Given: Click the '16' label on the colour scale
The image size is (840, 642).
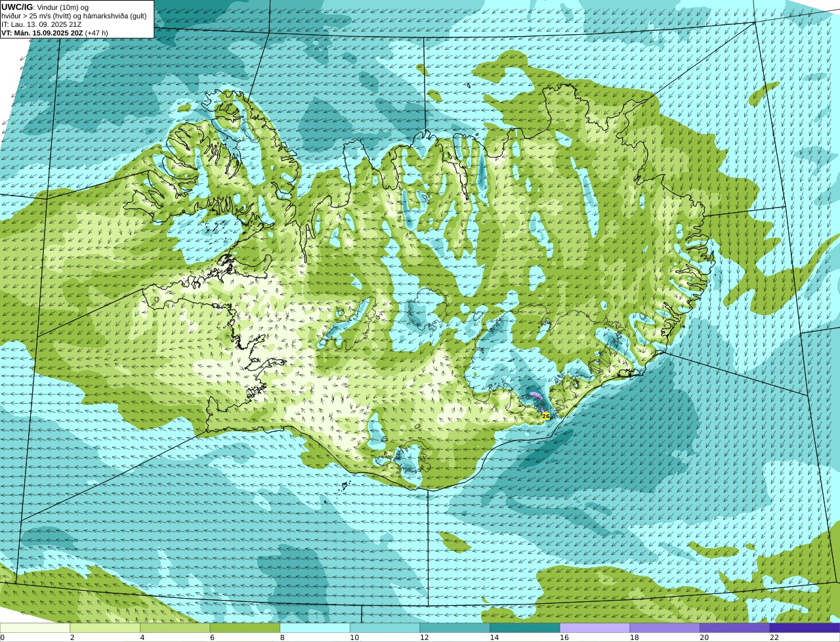Looking at the screenshot, I should click(564, 637).
